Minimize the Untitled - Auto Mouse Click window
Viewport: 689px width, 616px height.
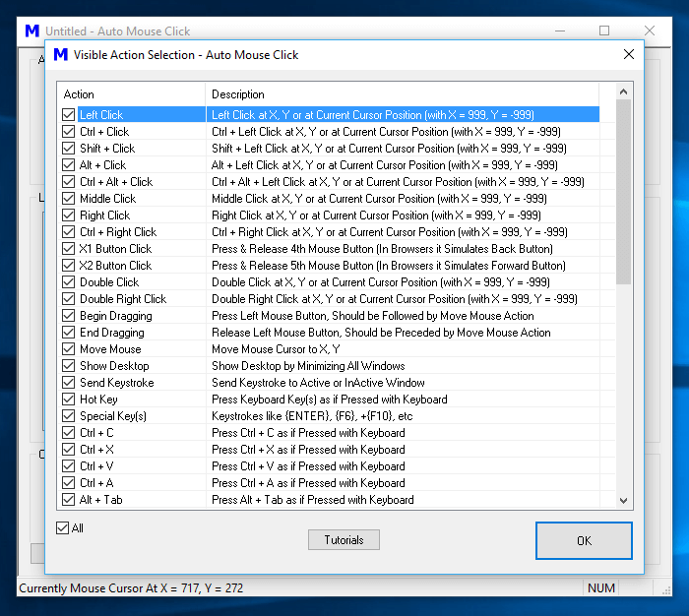coord(560,31)
